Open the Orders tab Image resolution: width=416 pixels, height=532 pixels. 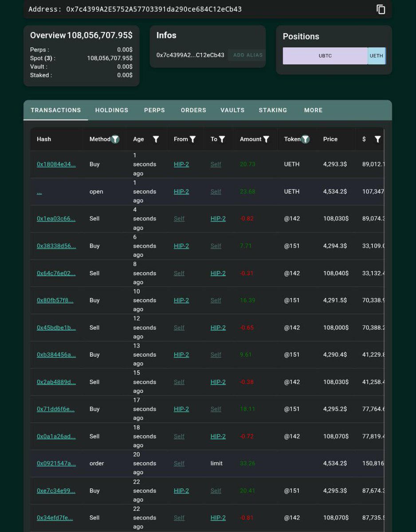(193, 110)
